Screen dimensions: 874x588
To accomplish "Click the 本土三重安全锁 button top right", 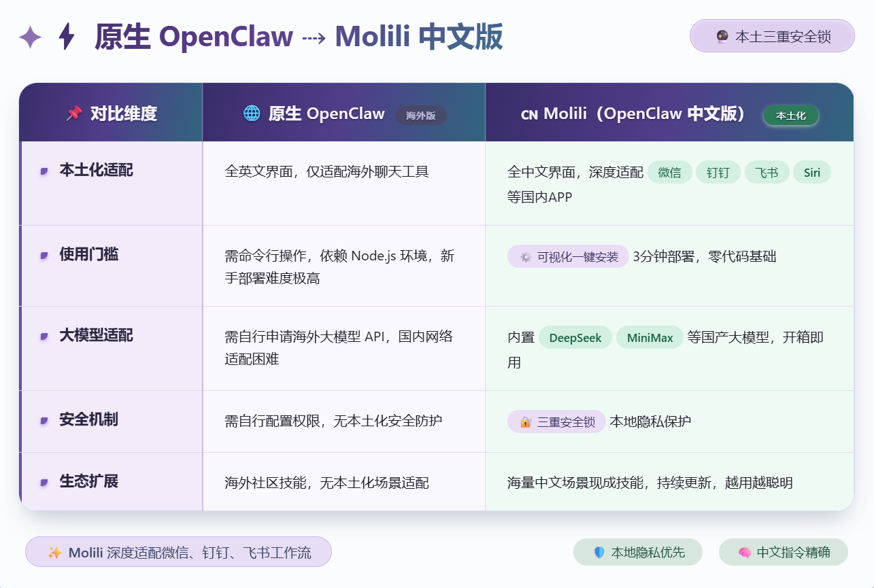I will (771, 36).
